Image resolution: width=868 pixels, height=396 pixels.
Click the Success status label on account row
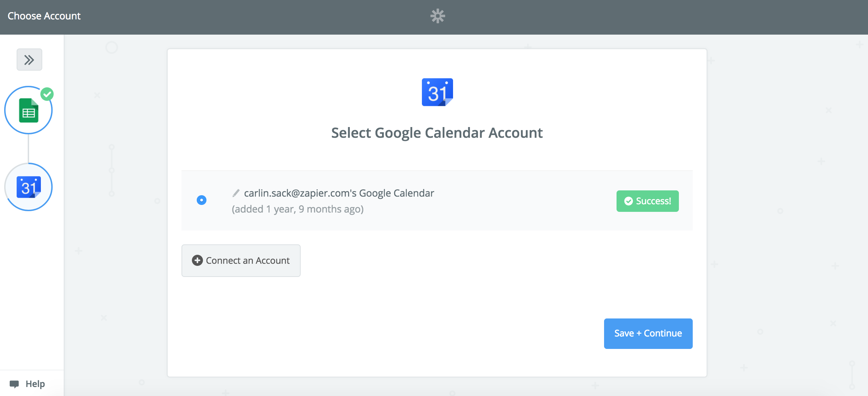(x=648, y=201)
